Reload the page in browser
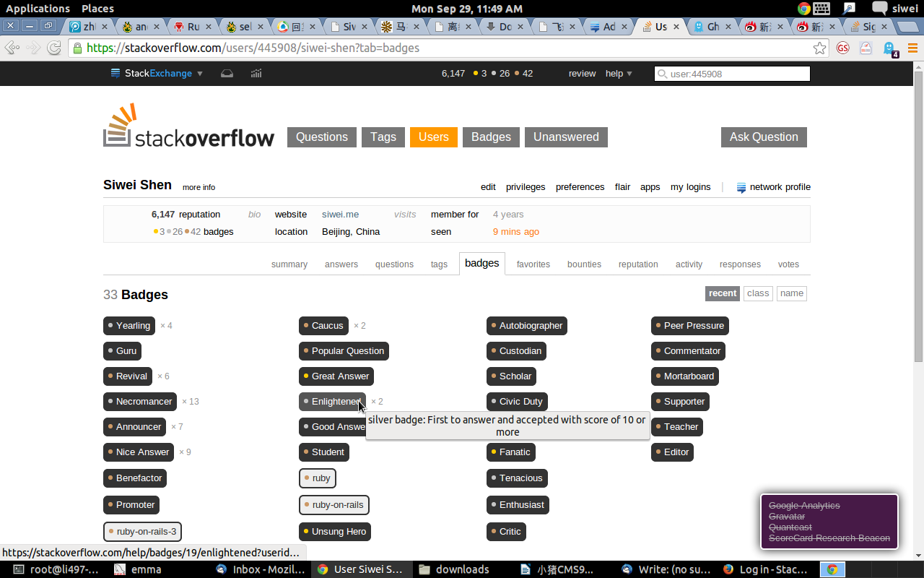Screen dimensions: 924x578 click(x=54, y=48)
